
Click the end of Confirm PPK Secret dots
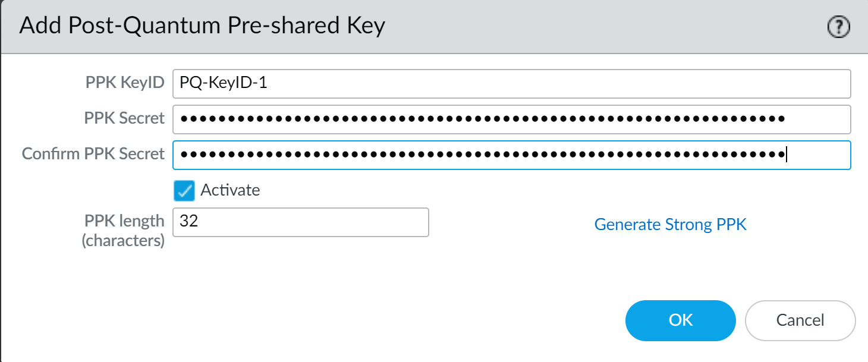[x=785, y=155]
